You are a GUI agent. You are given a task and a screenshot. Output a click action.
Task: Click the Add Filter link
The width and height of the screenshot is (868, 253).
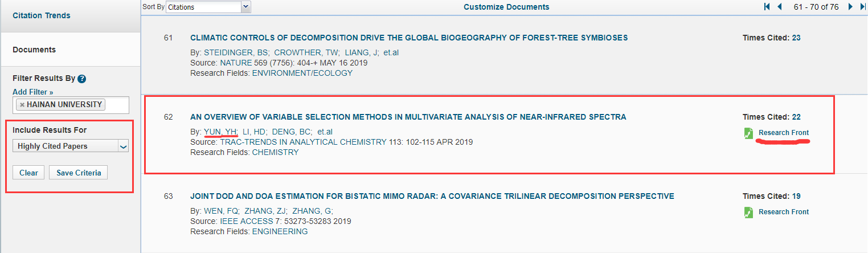[x=32, y=92]
